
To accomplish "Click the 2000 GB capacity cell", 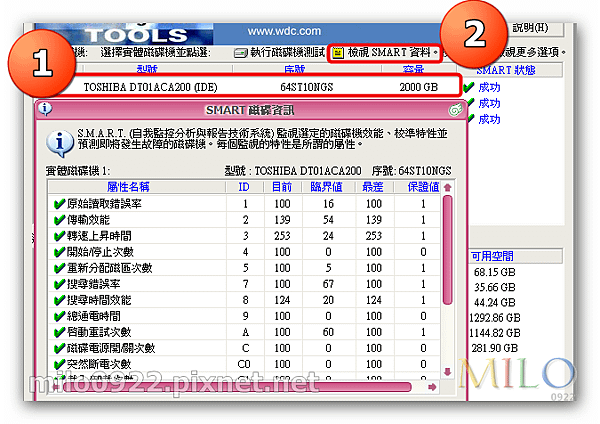I will [x=418, y=87].
